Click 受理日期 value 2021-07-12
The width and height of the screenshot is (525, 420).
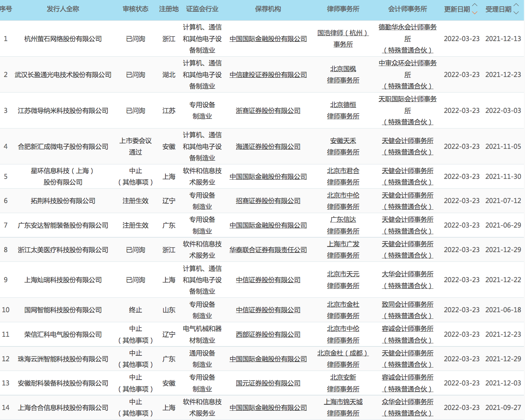click(503, 201)
